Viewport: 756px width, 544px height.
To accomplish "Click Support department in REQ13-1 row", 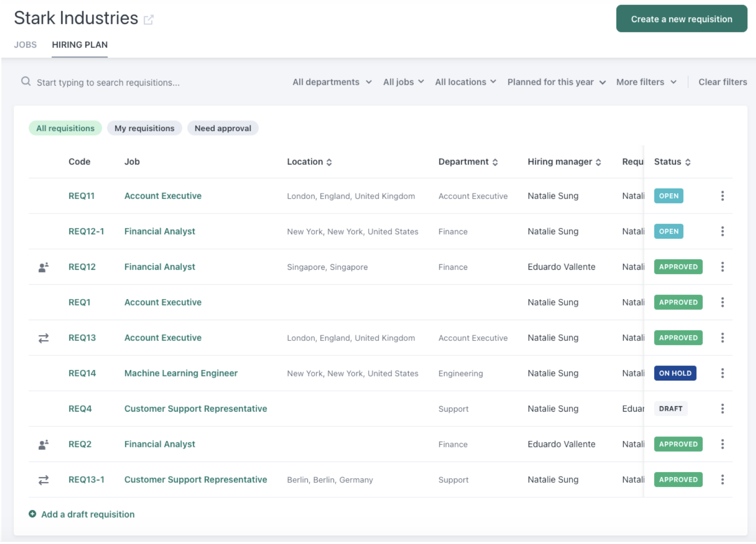I will 453,480.
